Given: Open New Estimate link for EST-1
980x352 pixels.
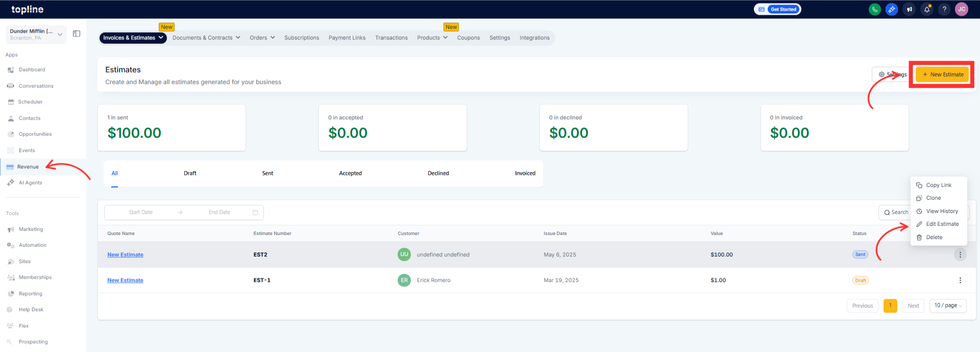Looking at the screenshot, I should (x=125, y=280).
